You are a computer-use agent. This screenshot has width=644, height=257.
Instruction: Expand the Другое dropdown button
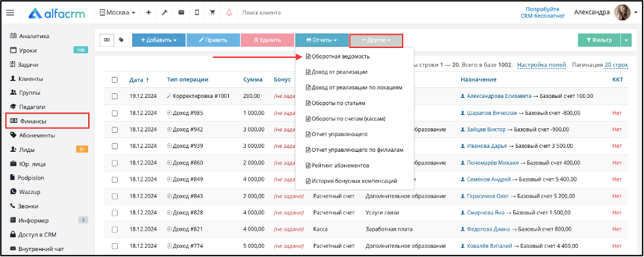376,40
